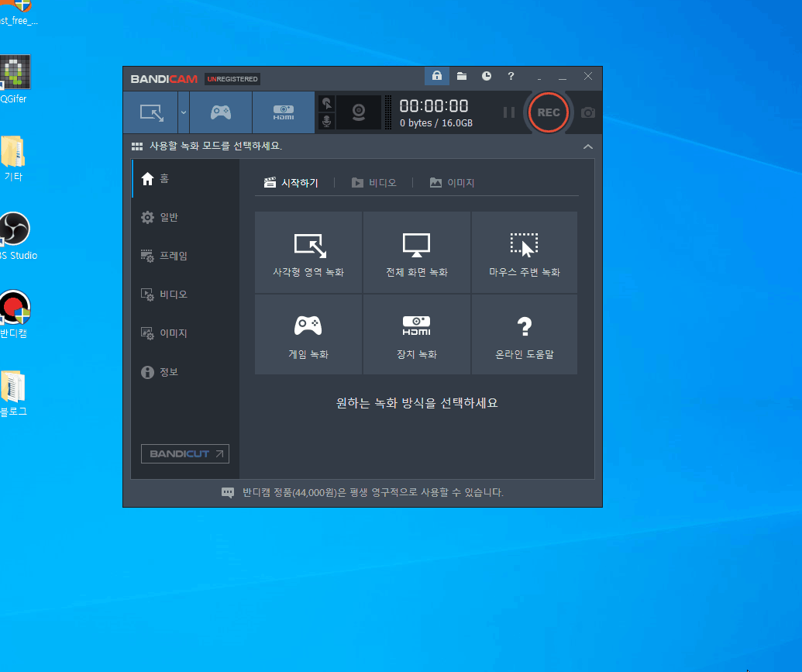Take a screenshot with the camera icon
The image size is (802, 672).
click(587, 112)
